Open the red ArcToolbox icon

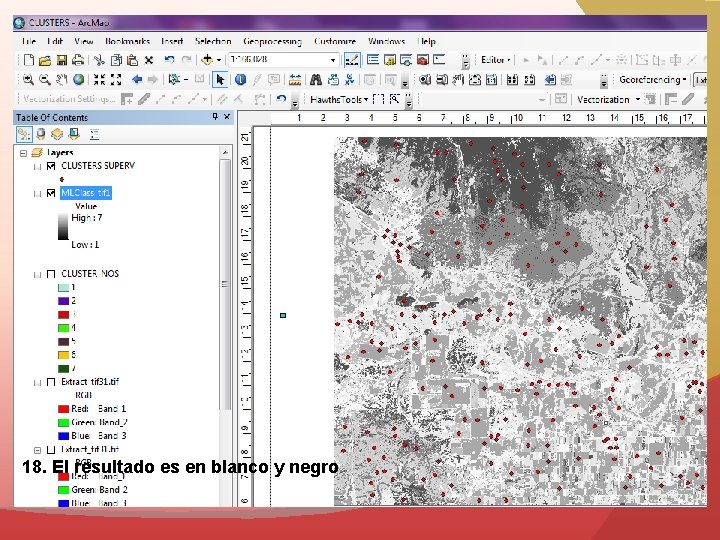click(422, 60)
